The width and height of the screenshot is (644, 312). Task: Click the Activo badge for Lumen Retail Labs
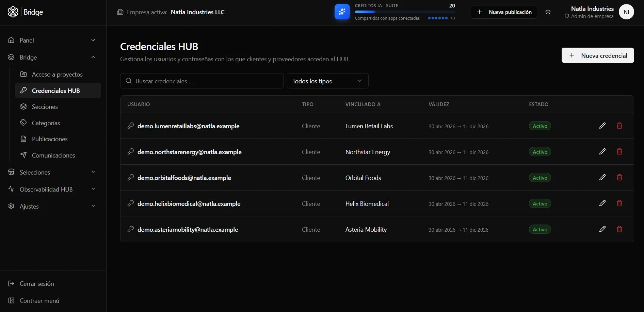[x=540, y=126]
